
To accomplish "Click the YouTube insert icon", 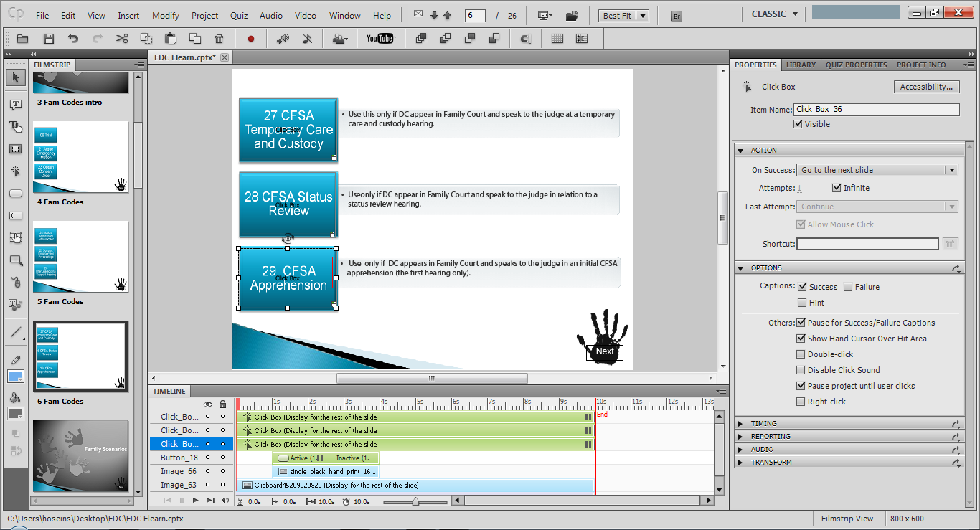I will (x=381, y=39).
